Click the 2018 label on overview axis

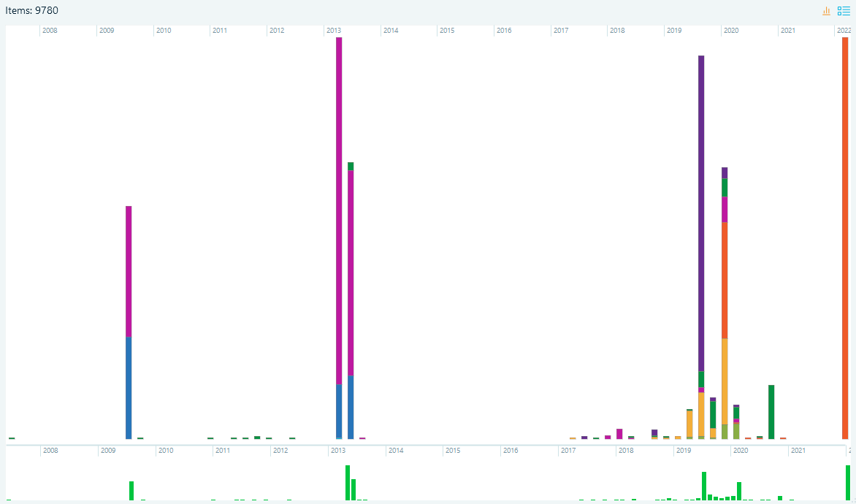coord(626,451)
